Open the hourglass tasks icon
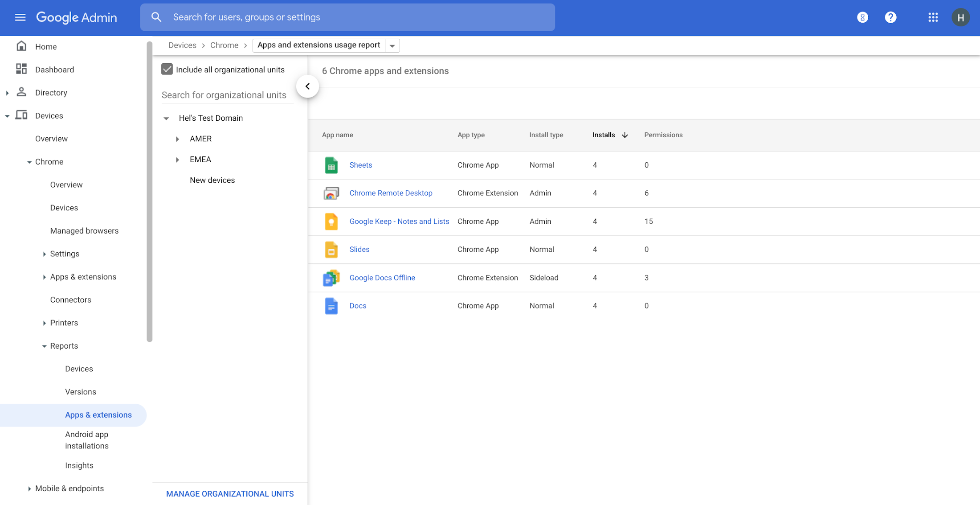 point(862,17)
